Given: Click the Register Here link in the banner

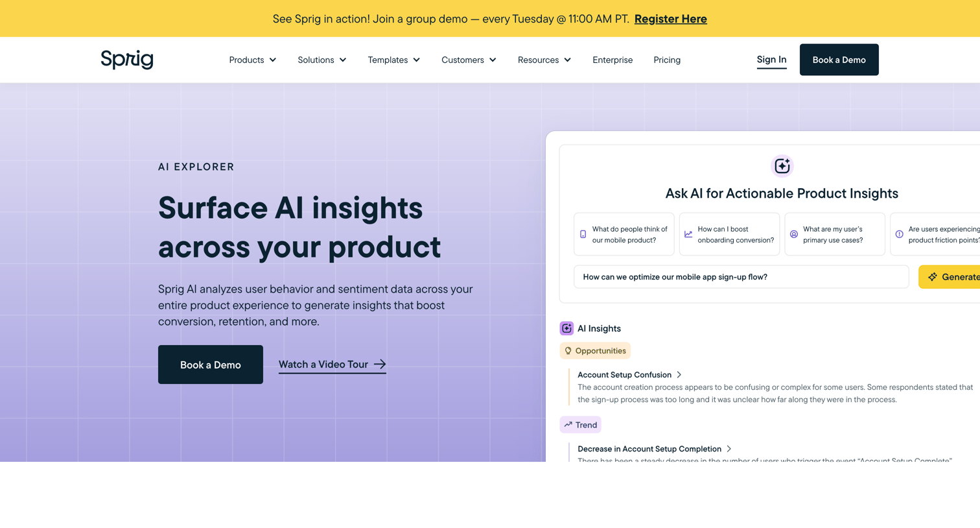Looking at the screenshot, I should pyautogui.click(x=670, y=19).
